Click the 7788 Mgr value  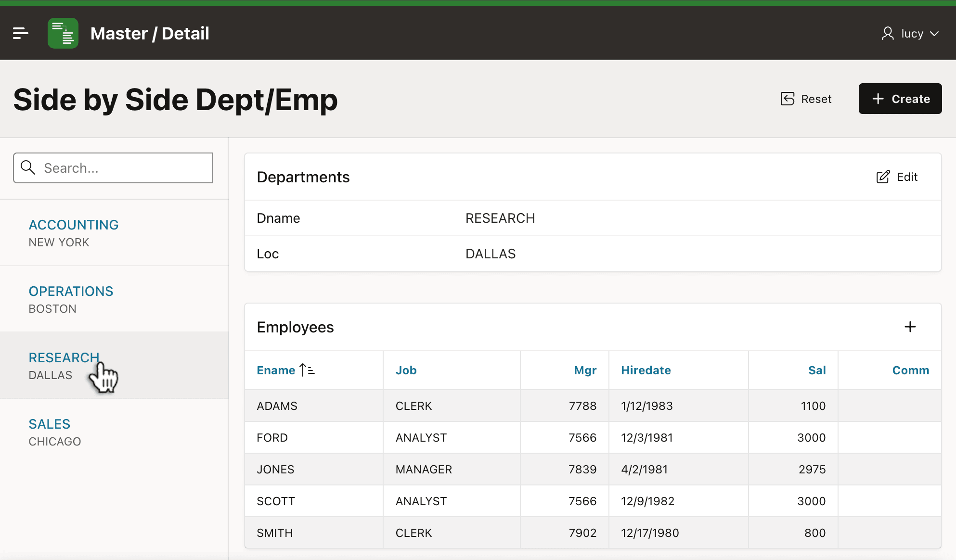[x=582, y=406]
